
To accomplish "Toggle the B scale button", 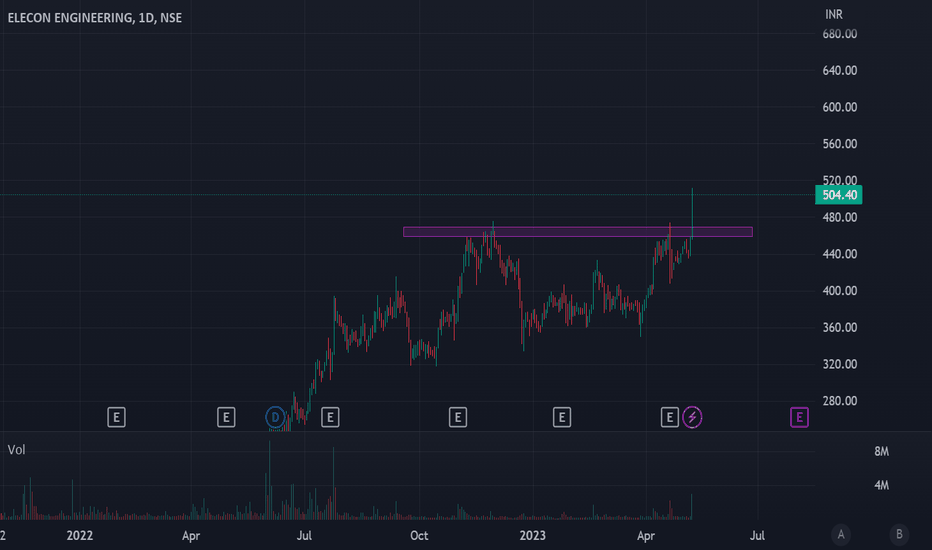I will [x=899, y=535].
